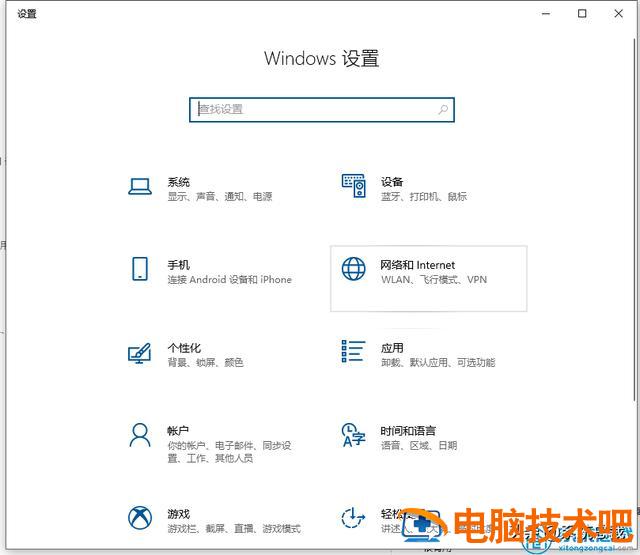Click the text 背景、锁屏、颜色
This screenshot has height=555, width=640.
click(x=206, y=362)
